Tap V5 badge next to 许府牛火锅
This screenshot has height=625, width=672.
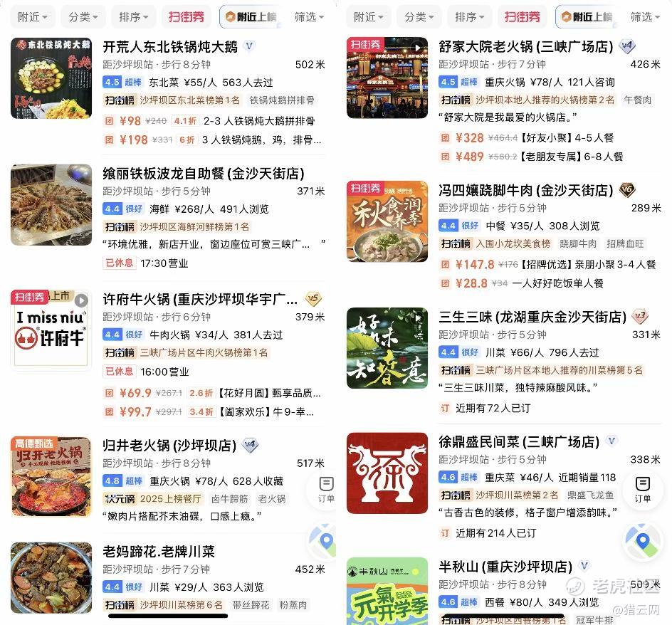click(x=313, y=299)
